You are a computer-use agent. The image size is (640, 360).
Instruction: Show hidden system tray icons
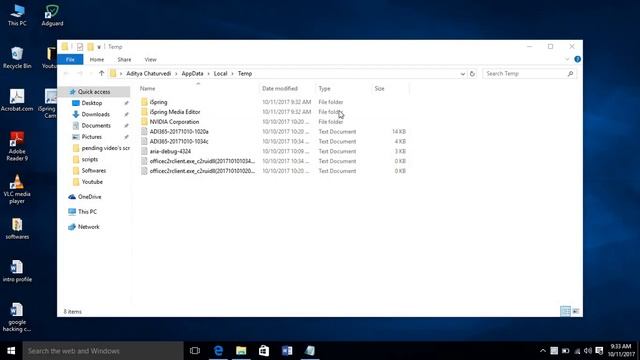click(542, 351)
